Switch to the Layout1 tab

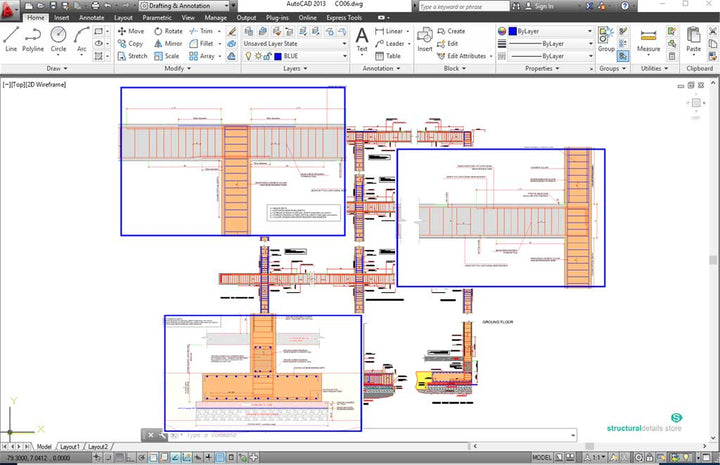[70, 446]
